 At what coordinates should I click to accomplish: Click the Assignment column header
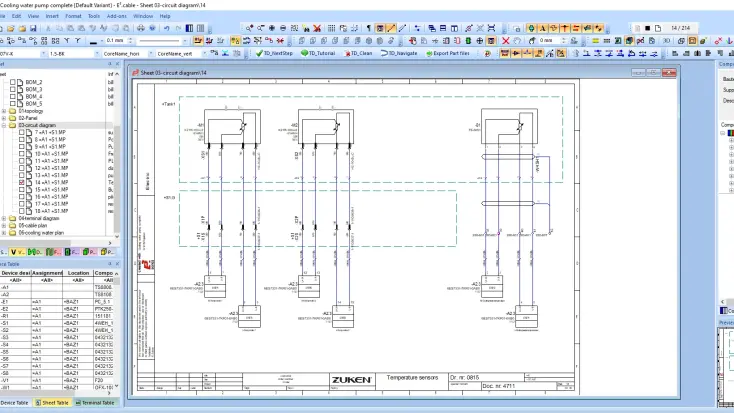pos(46,272)
